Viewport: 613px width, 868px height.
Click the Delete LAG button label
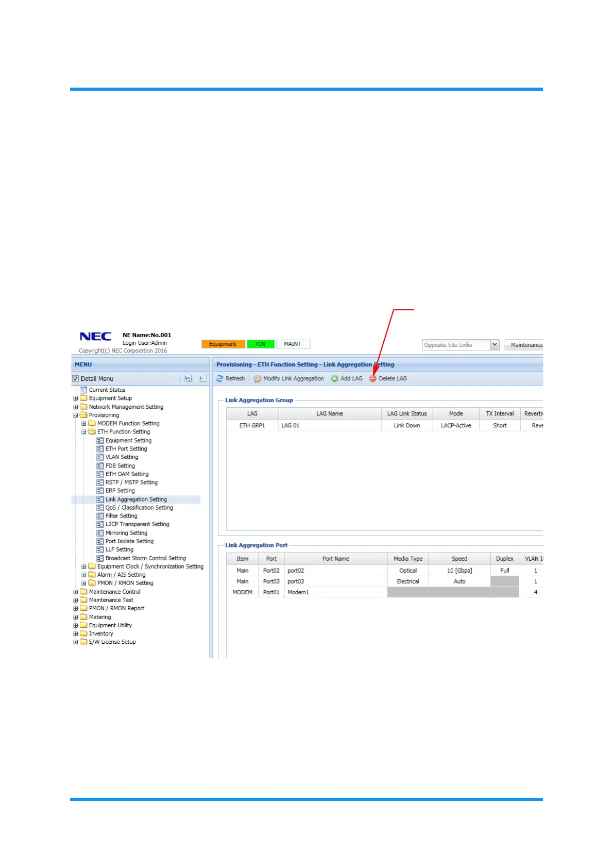(393, 378)
